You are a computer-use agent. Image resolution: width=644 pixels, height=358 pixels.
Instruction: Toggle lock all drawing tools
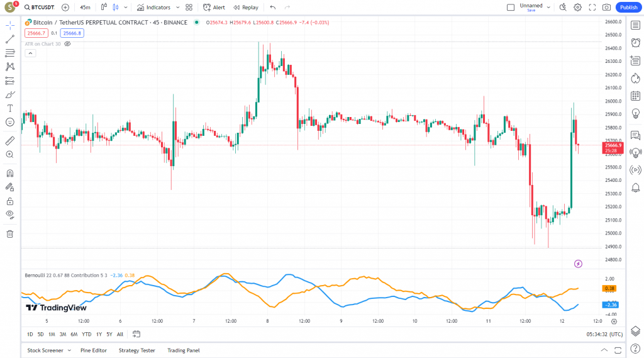(x=10, y=201)
